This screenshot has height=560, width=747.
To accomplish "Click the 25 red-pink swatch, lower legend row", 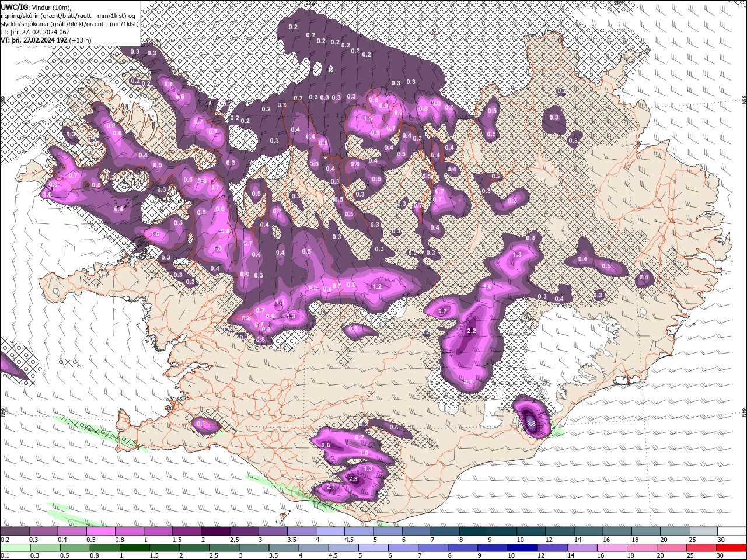I will click(x=701, y=548).
